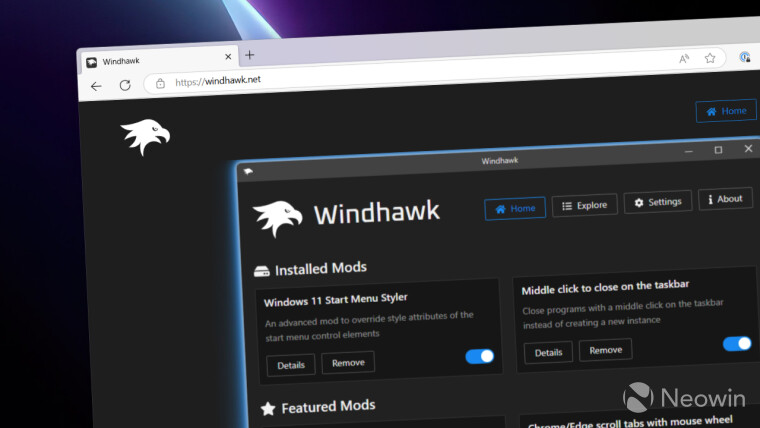Image resolution: width=760 pixels, height=428 pixels.
Task: Close the Windhawk browser tab
Action: 228,57
